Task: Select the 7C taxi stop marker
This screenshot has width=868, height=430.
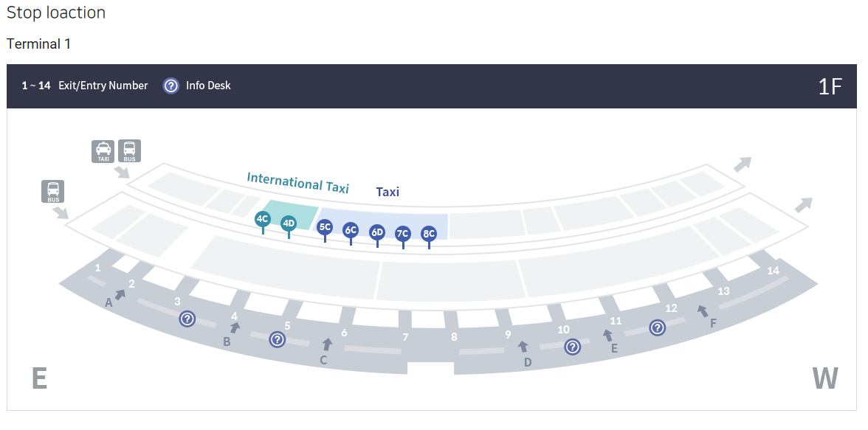Action: 403,235
